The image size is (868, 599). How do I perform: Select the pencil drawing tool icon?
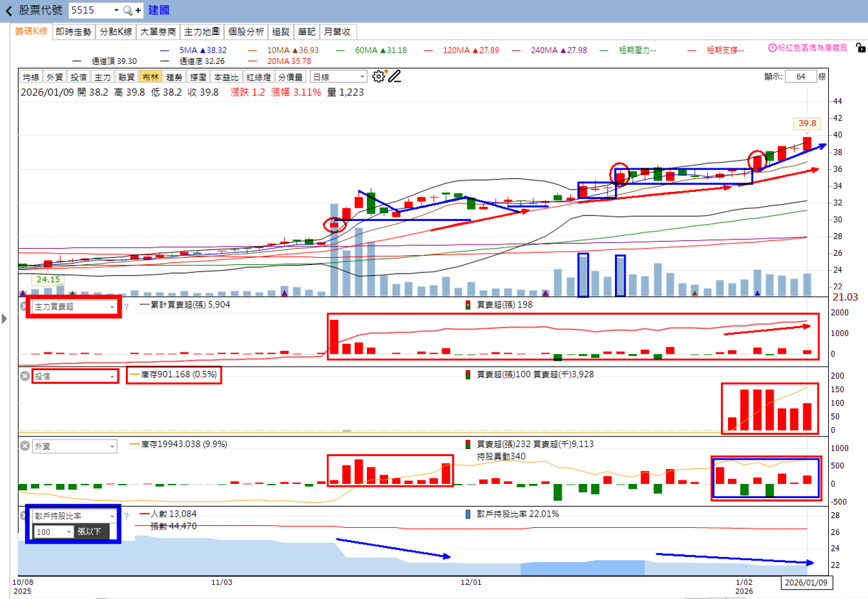395,77
